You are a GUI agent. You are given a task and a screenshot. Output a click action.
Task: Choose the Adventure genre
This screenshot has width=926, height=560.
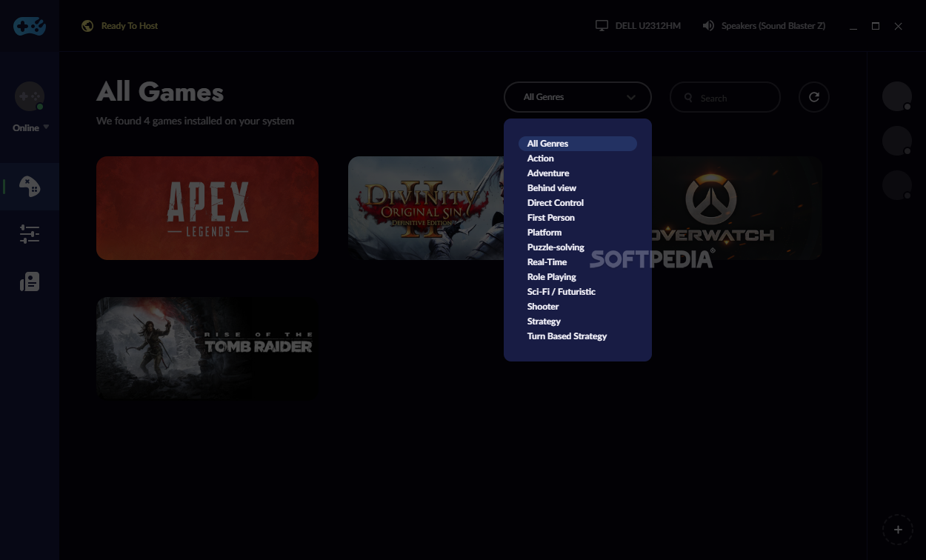point(548,173)
